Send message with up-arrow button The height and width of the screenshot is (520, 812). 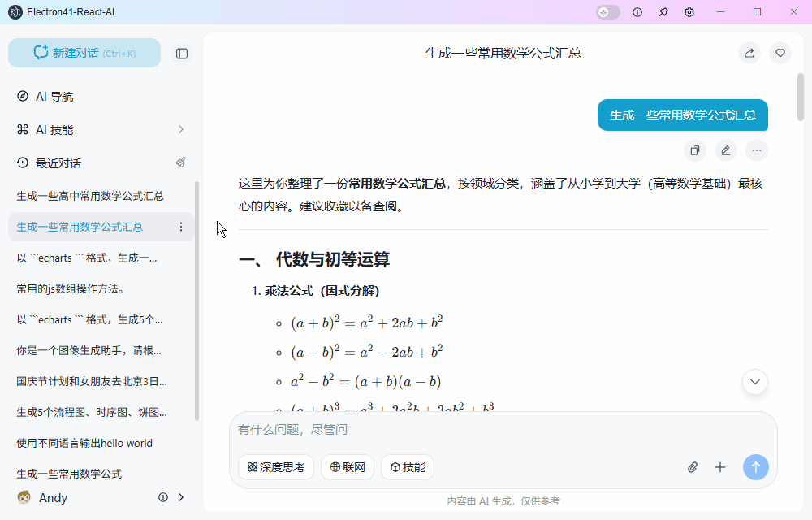pyautogui.click(x=755, y=467)
